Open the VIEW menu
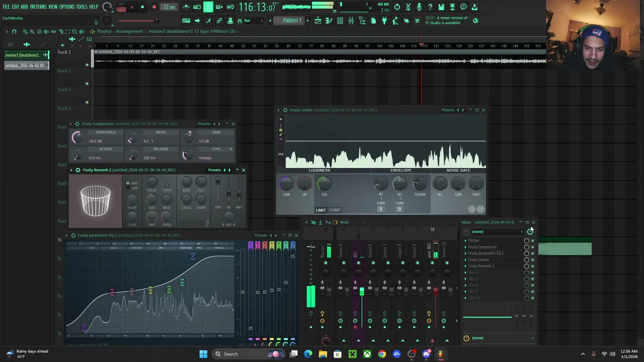The width and height of the screenshot is (644, 362). coord(53,7)
